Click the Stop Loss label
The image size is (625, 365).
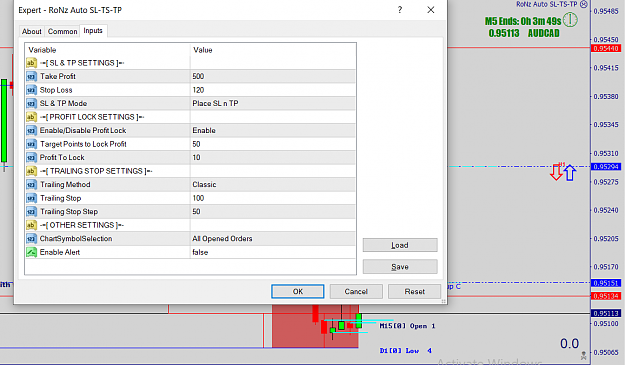56,90
